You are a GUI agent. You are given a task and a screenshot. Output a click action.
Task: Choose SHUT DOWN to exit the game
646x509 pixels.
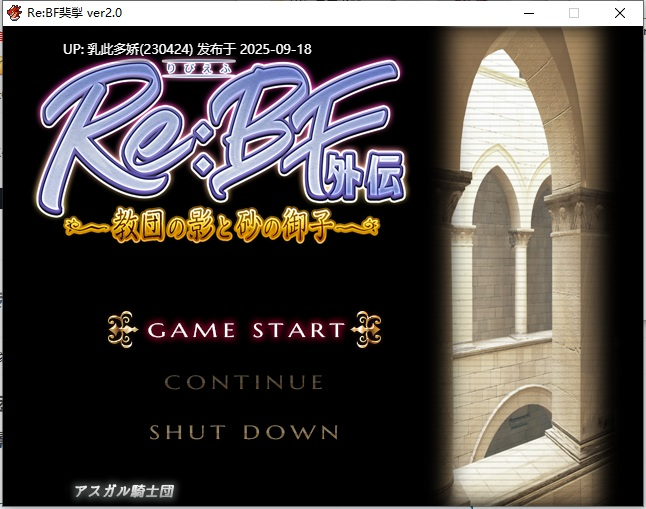pyautogui.click(x=244, y=432)
